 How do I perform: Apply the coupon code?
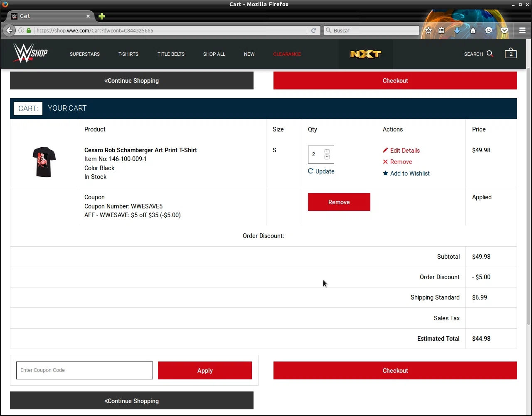click(x=205, y=370)
